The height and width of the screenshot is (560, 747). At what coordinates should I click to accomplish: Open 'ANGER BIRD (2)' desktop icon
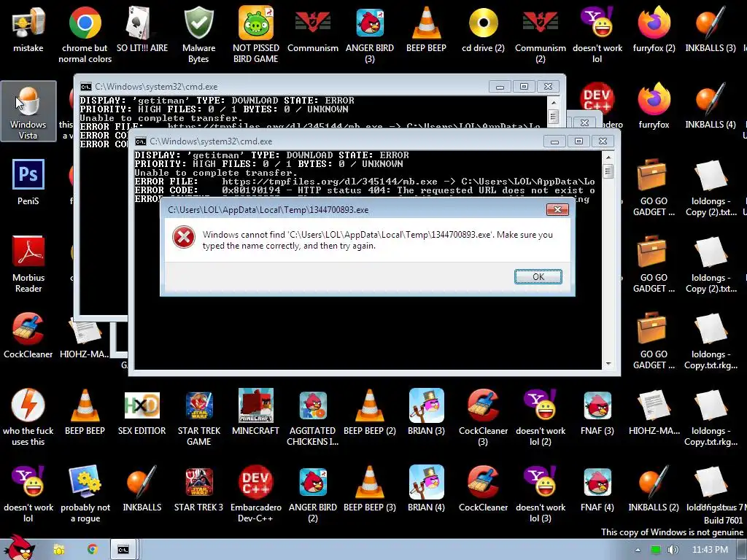pos(312,494)
